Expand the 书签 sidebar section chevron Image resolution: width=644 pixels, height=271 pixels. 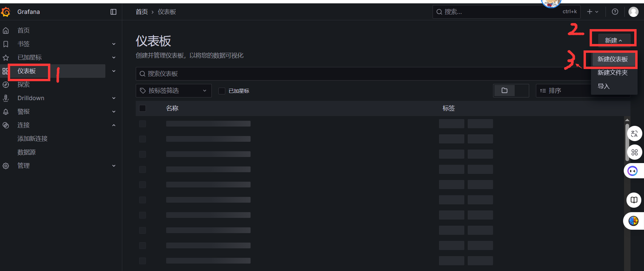coord(114,44)
